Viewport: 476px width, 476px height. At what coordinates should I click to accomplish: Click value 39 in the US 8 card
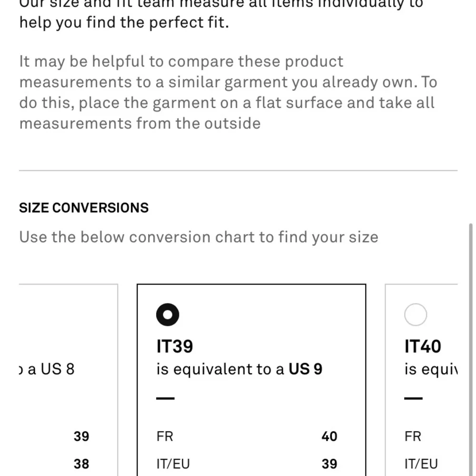(x=81, y=436)
